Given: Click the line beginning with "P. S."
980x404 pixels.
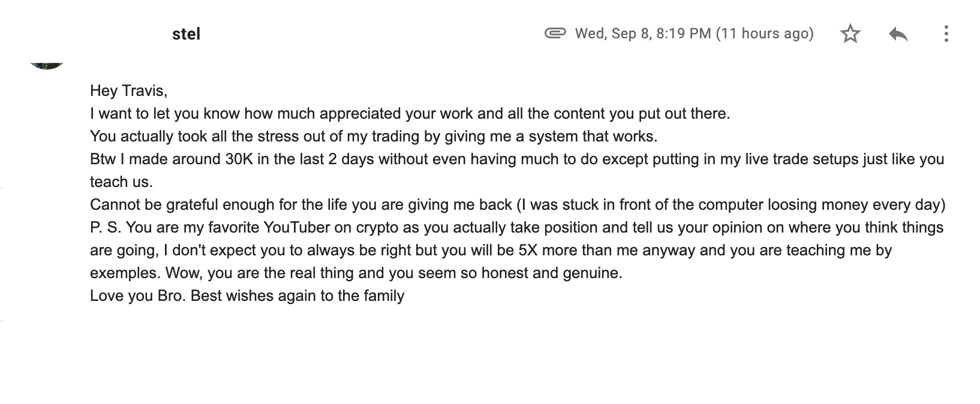Looking at the screenshot, I should tap(517, 228).
